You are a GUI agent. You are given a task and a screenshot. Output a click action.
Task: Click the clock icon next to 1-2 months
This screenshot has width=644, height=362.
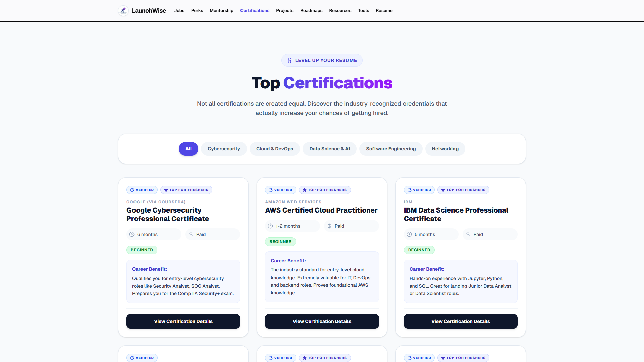(270, 226)
